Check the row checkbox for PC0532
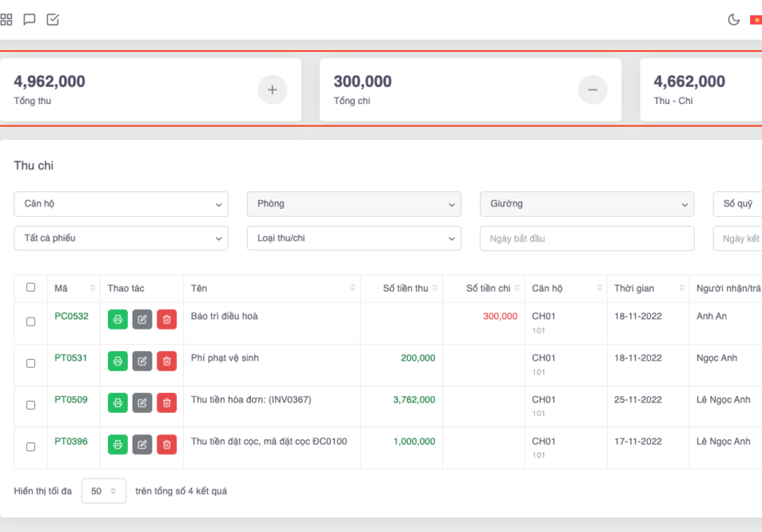The width and height of the screenshot is (762, 532). click(x=31, y=322)
